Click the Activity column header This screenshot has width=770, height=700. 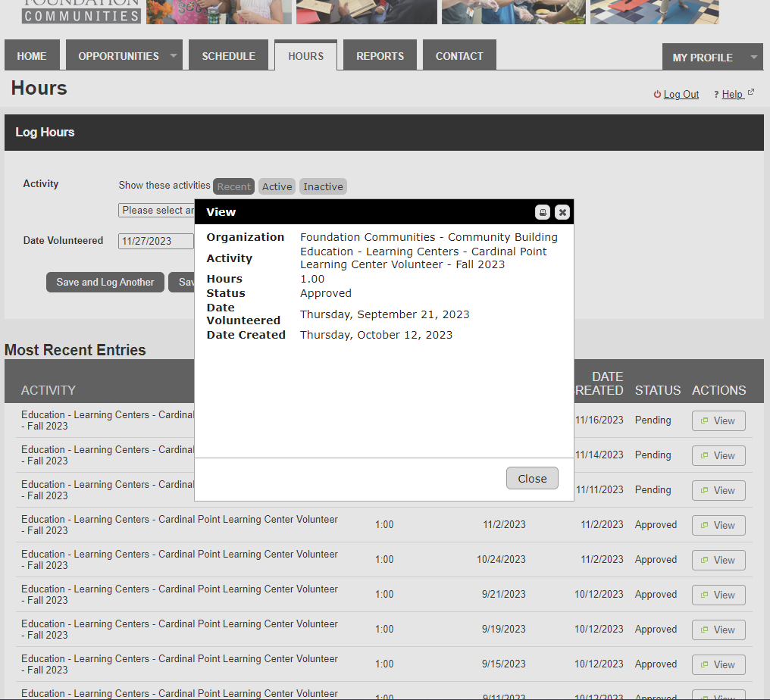click(49, 390)
